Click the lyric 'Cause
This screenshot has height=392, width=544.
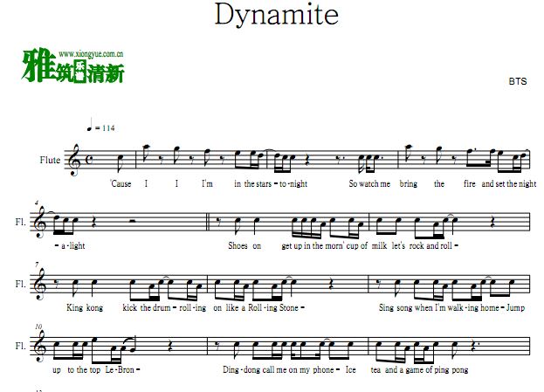click(x=121, y=183)
